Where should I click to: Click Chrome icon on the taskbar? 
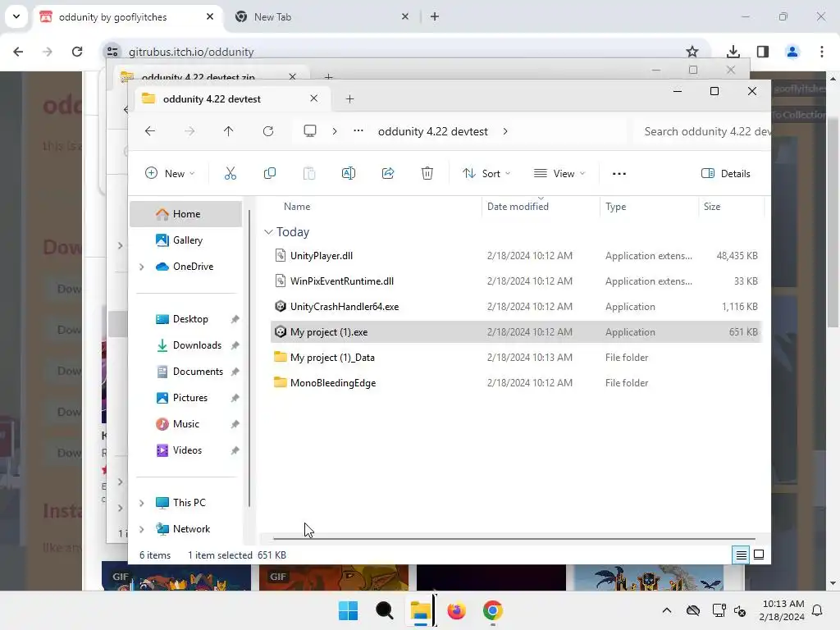(x=493, y=610)
